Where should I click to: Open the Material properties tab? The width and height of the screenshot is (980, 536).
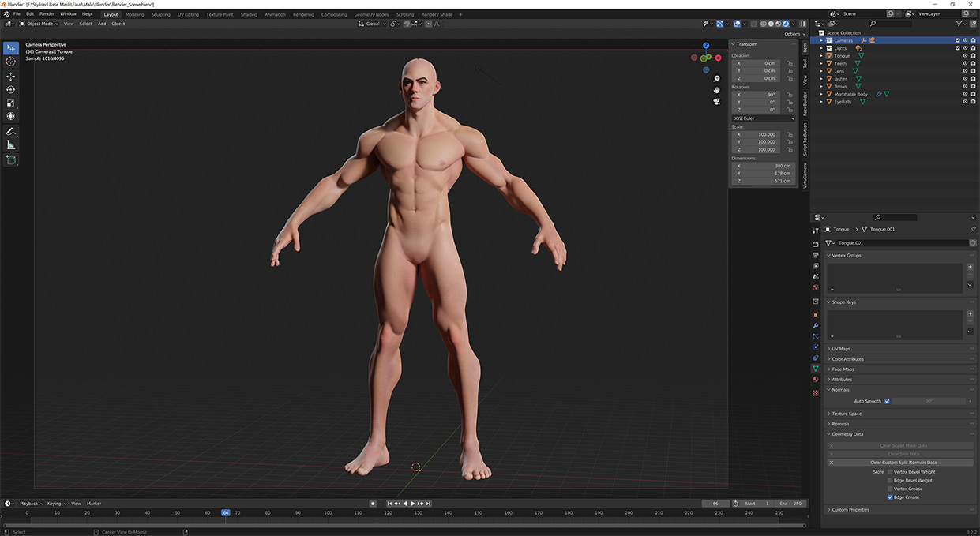pyautogui.click(x=816, y=380)
